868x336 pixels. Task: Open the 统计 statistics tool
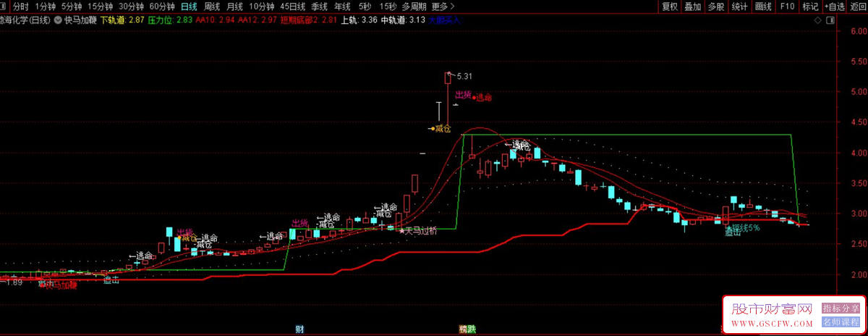coord(739,7)
